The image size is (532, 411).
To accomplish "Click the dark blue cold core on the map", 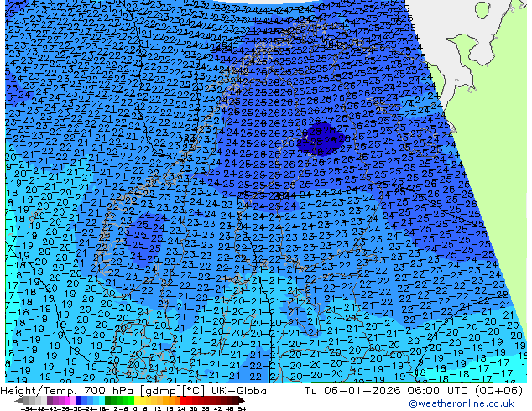I will pos(321,140).
